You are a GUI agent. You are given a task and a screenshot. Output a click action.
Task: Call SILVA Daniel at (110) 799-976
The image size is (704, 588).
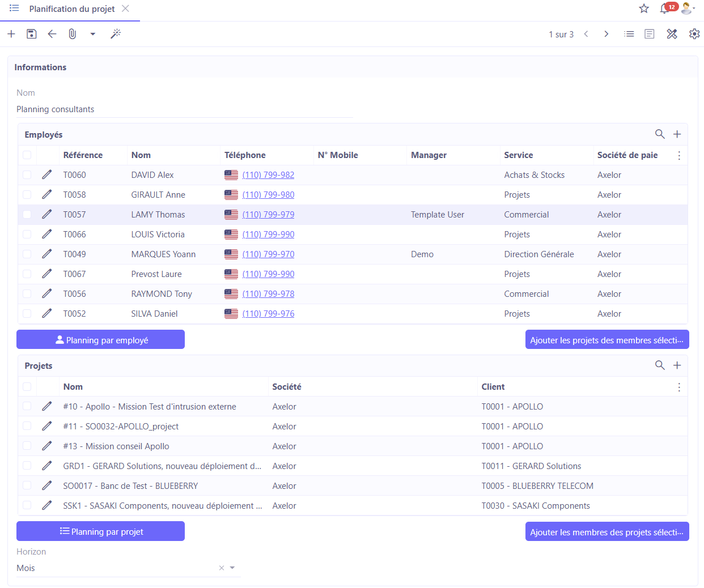[268, 314]
